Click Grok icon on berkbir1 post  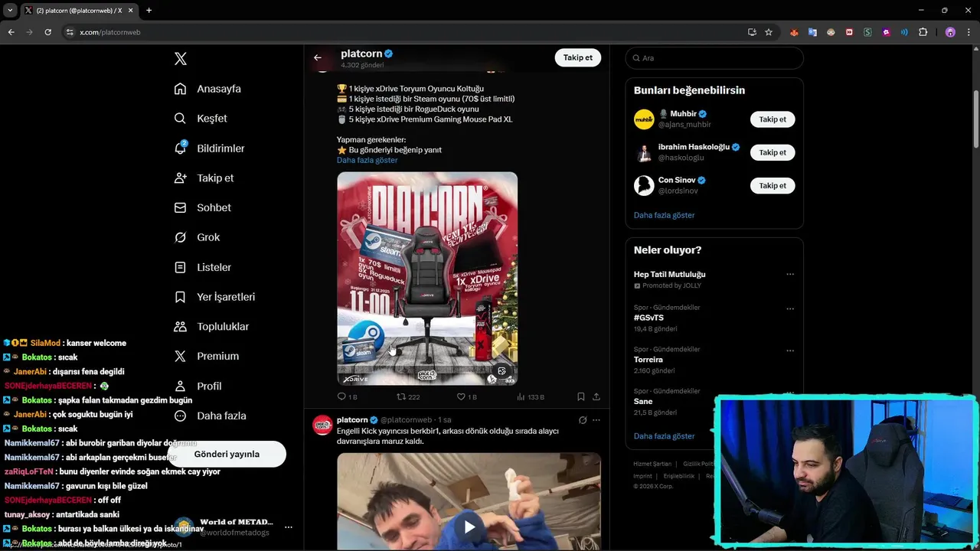[583, 420]
